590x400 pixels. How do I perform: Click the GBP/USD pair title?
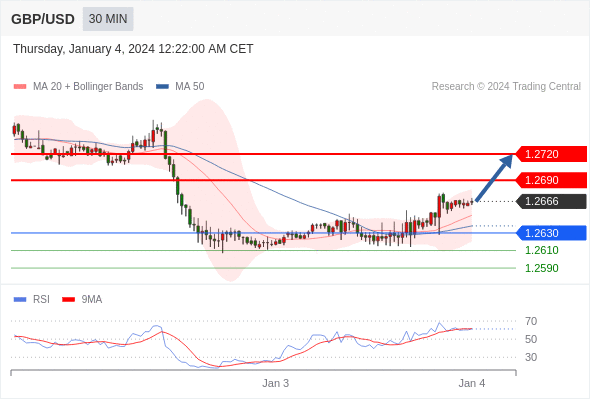pyautogui.click(x=43, y=19)
